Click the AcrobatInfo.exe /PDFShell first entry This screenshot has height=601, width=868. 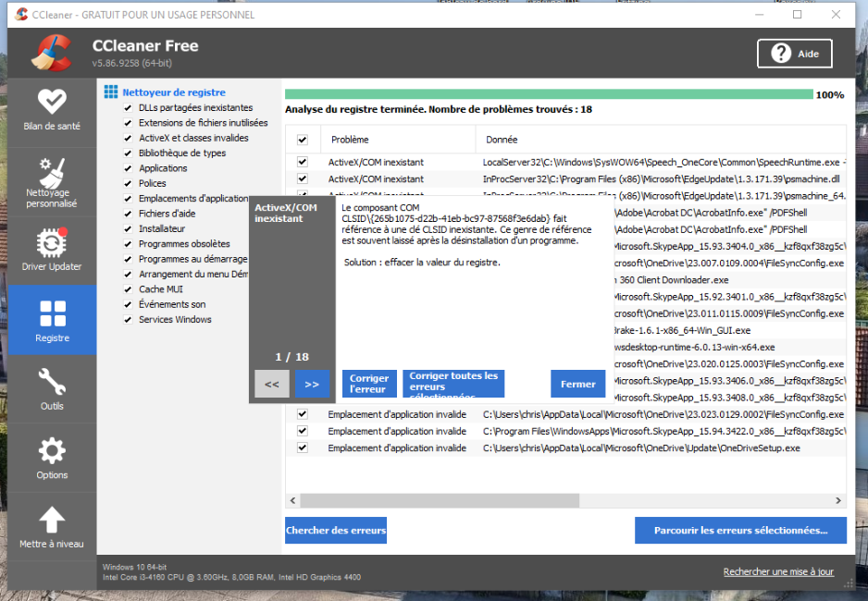click(x=711, y=213)
